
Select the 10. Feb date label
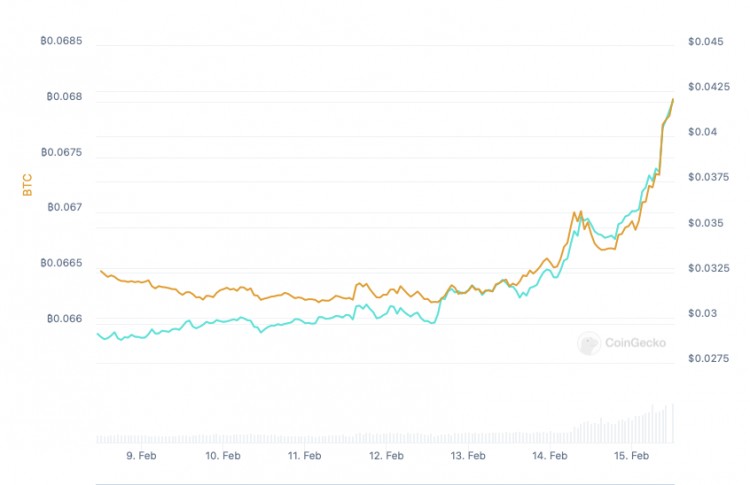click(x=223, y=456)
